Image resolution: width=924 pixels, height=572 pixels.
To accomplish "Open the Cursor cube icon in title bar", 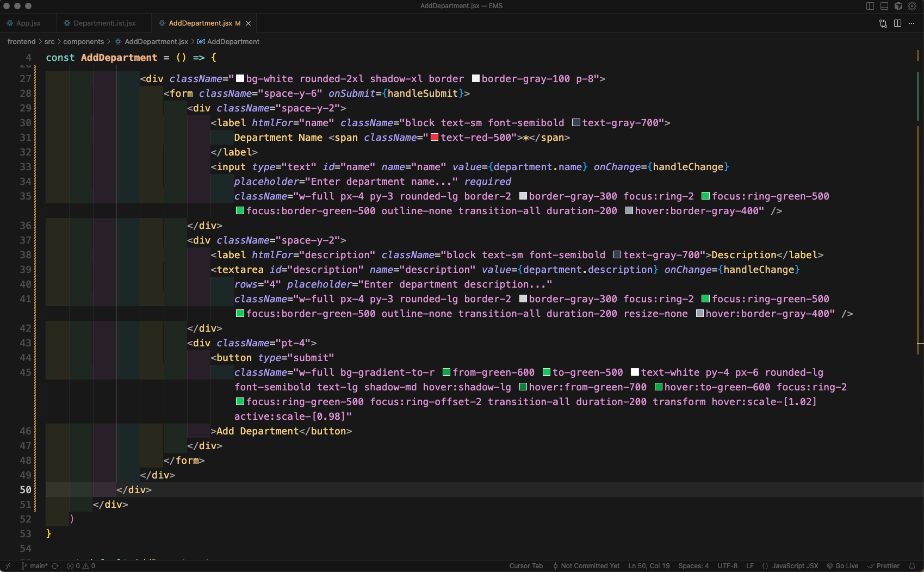I will (898, 6).
